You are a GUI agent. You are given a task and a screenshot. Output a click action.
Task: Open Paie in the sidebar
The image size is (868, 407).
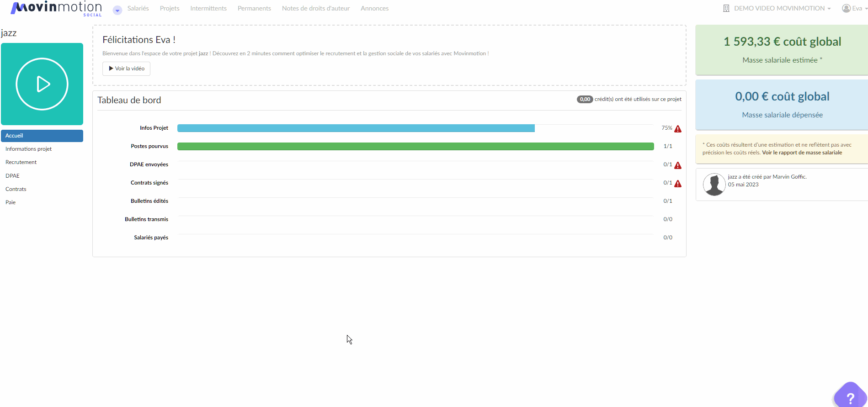click(11, 202)
